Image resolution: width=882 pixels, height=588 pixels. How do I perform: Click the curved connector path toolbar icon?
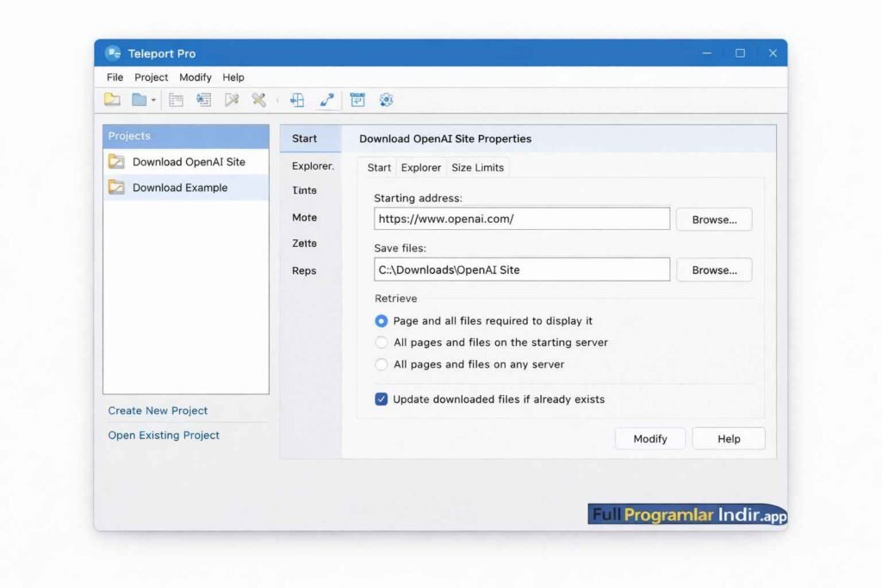pos(326,100)
